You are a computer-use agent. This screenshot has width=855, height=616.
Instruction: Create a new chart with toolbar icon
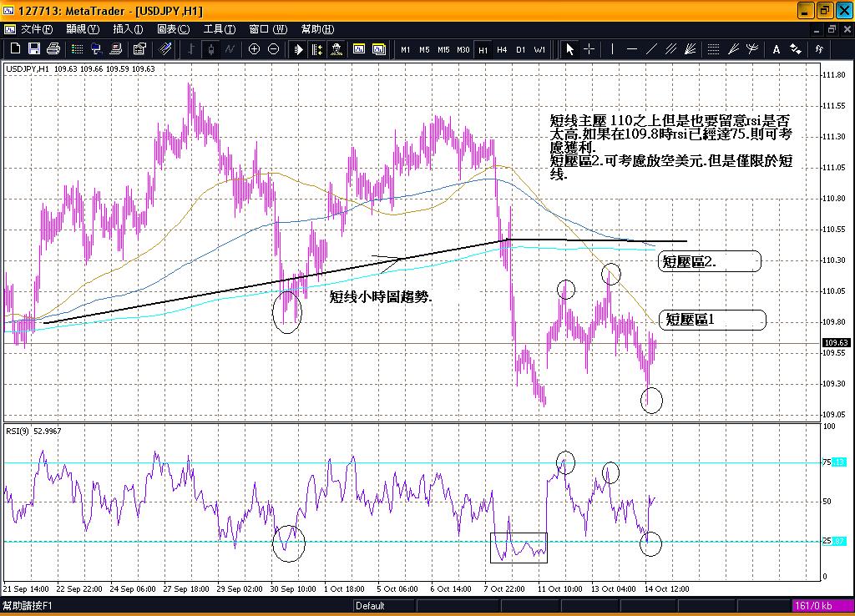click(x=15, y=49)
